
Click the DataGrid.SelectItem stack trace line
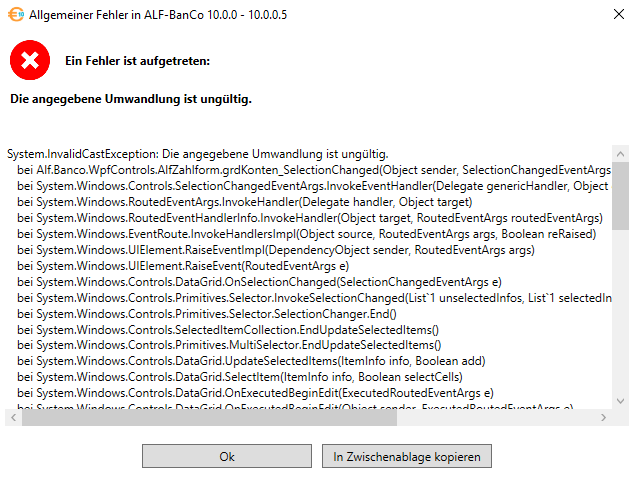[x=240, y=377]
